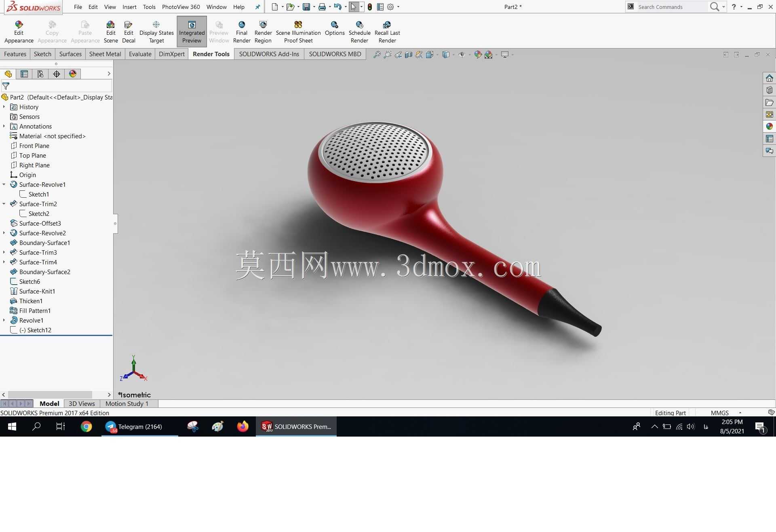The height and width of the screenshot is (532, 776).
Task: Click the feature tree filter field
Action: tap(57, 86)
